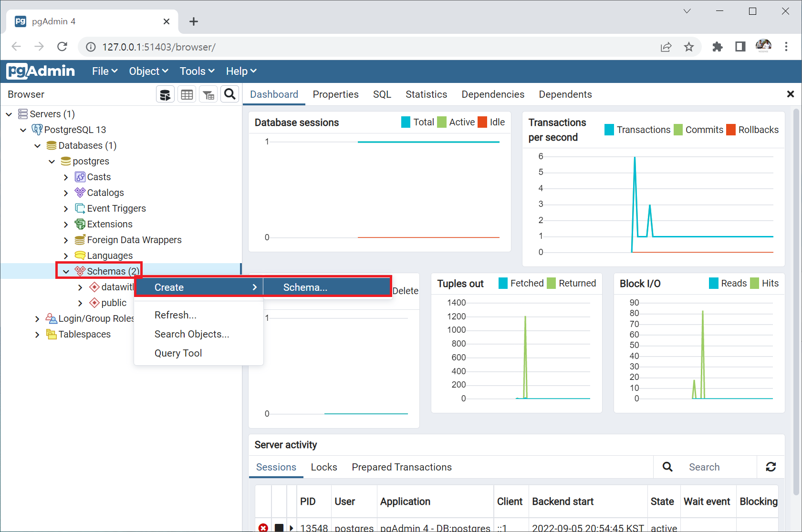Viewport: 802px width, 532px height.
Task: Click the public schema diamond icon
Action: click(x=94, y=303)
